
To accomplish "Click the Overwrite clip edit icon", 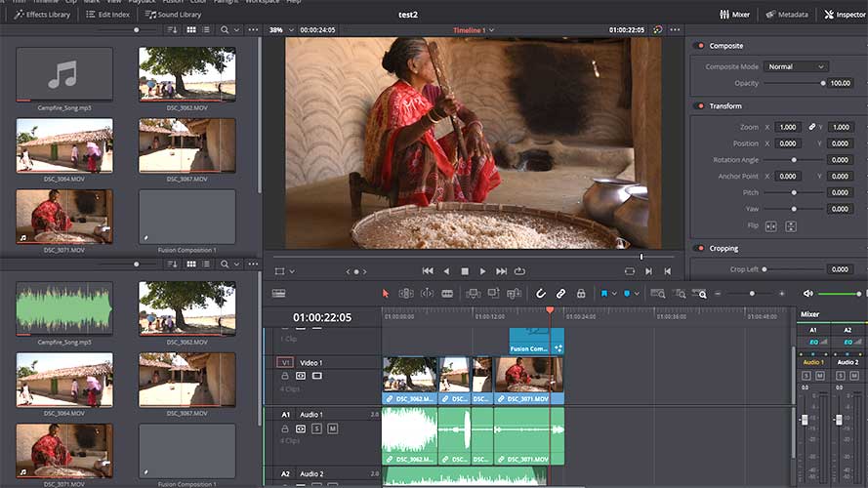I will [x=493, y=293].
